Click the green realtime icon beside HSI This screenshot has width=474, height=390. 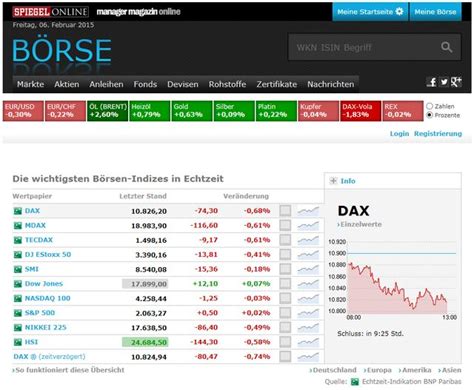(x=18, y=342)
